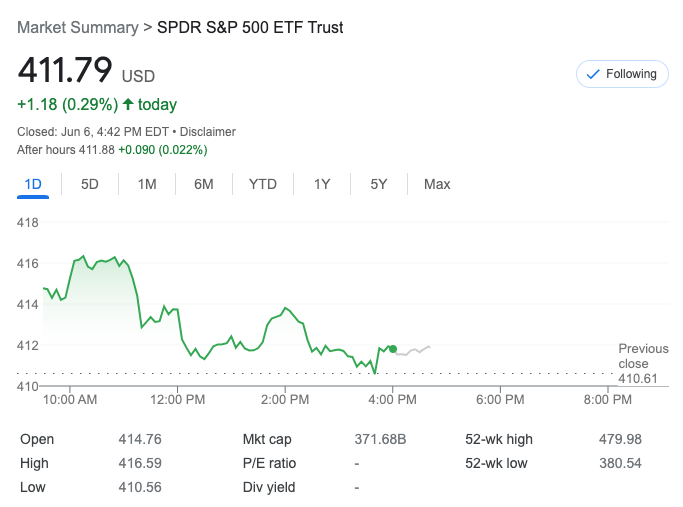
Task: Click the green up arrow beside today
Action: (x=128, y=104)
